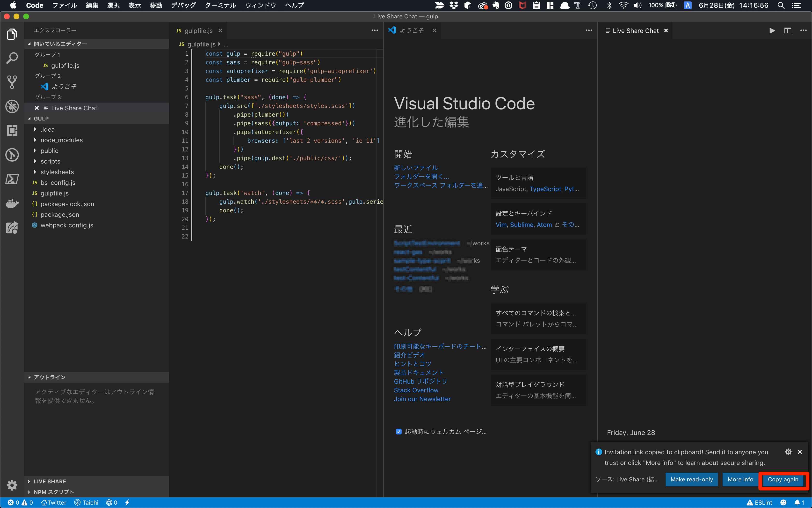This screenshot has height=508, width=812.
Task: Open the Stack Overflow link
Action: pos(416,390)
